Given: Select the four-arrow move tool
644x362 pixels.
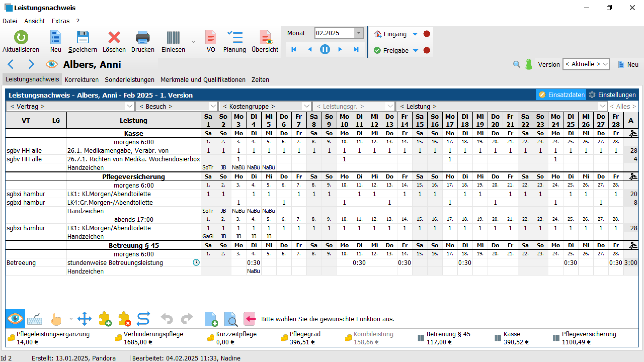Looking at the screenshot, I should (85, 319).
